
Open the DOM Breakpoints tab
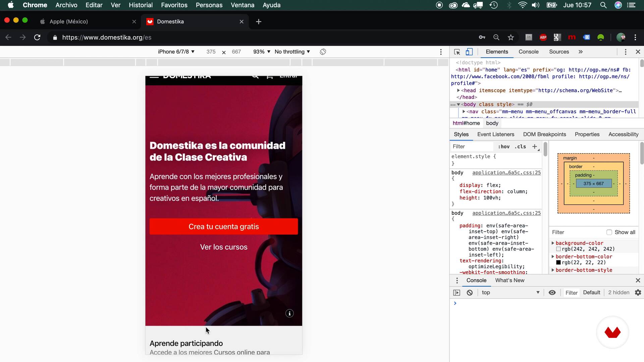point(544,134)
